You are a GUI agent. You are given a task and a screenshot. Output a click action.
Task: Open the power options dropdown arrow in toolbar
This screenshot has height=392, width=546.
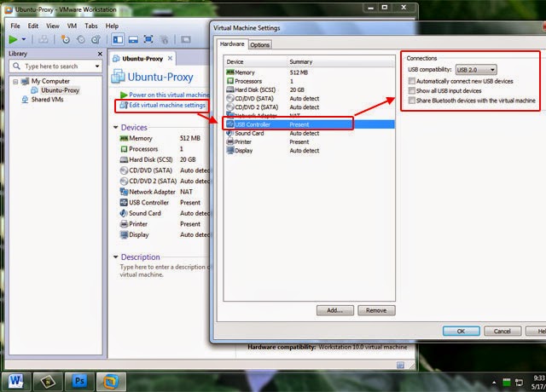click(24, 40)
